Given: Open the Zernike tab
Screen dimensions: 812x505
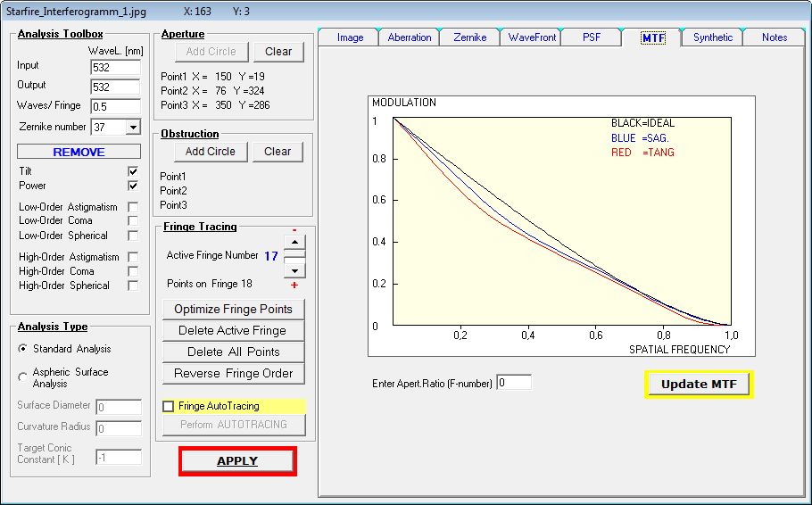Looking at the screenshot, I should (469, 37).
